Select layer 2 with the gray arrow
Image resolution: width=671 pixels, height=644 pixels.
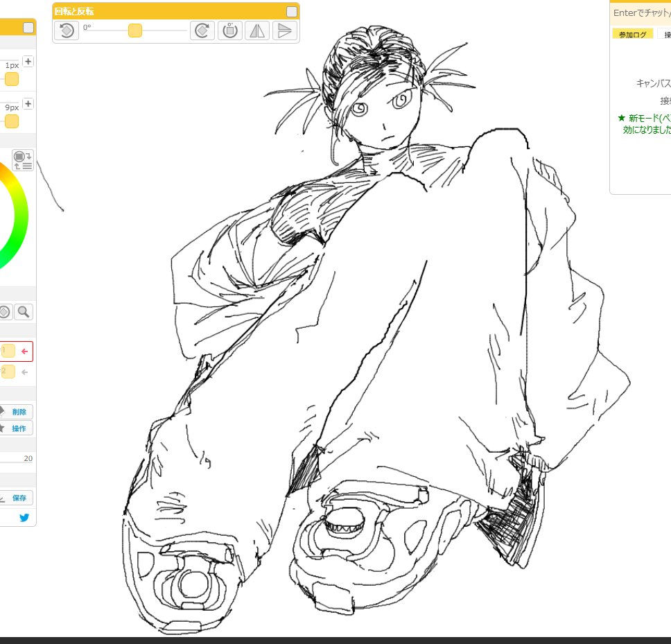click(16, 372)
